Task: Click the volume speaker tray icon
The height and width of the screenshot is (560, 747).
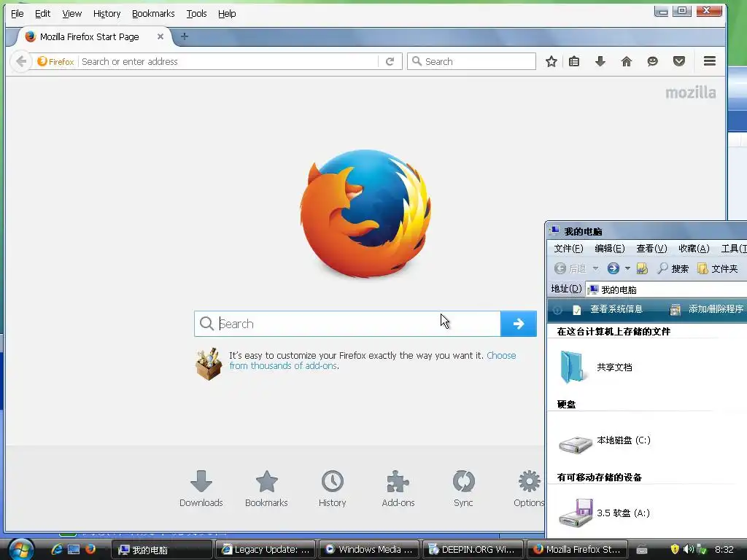Action: 688,550
